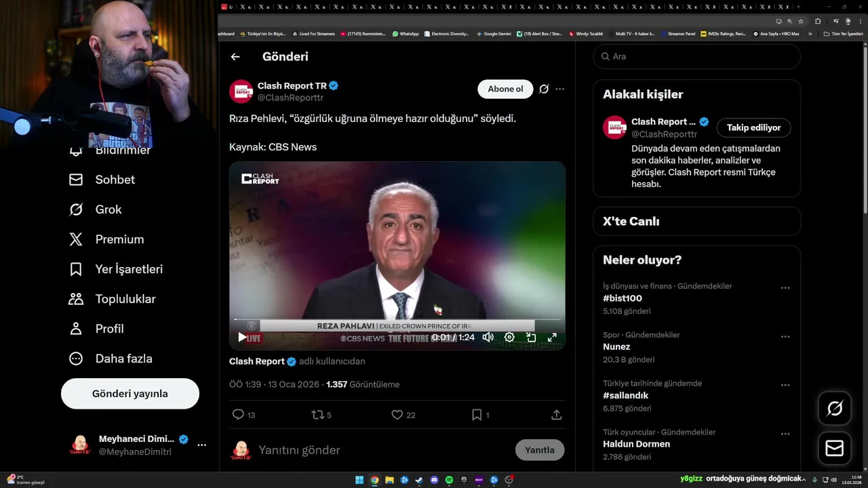Toggle picture-in-picture for video

click(x=531, y=337)
